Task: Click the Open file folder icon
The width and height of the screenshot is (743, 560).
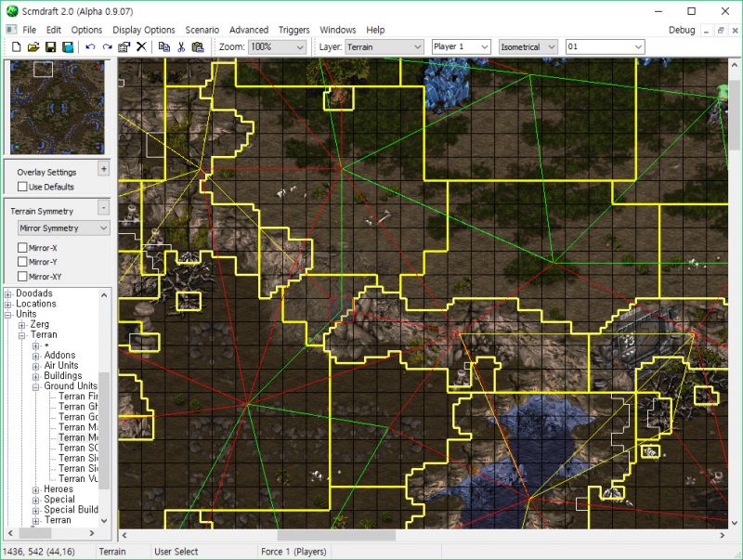Action: 33,46
